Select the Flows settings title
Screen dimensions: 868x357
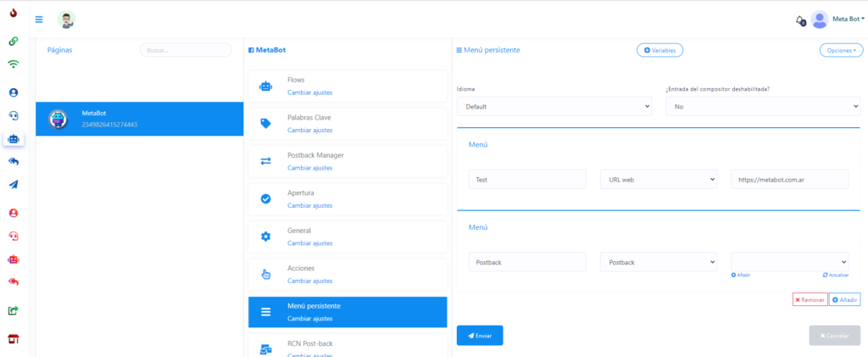click(x=296, y=80)
